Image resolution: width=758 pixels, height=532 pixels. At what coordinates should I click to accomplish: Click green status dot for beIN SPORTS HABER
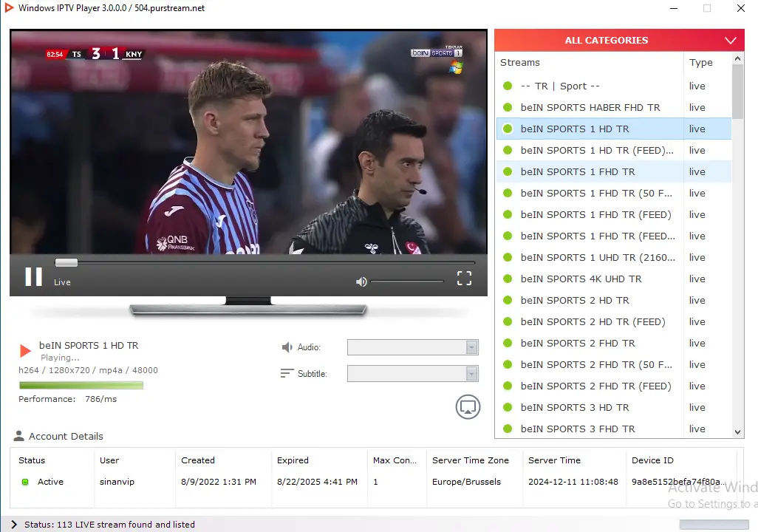click(508, 107)
